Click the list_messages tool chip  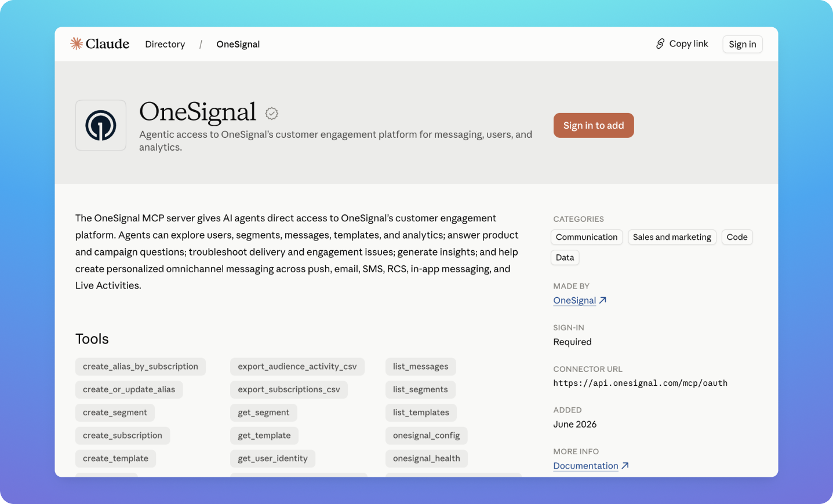coord(420,366)
